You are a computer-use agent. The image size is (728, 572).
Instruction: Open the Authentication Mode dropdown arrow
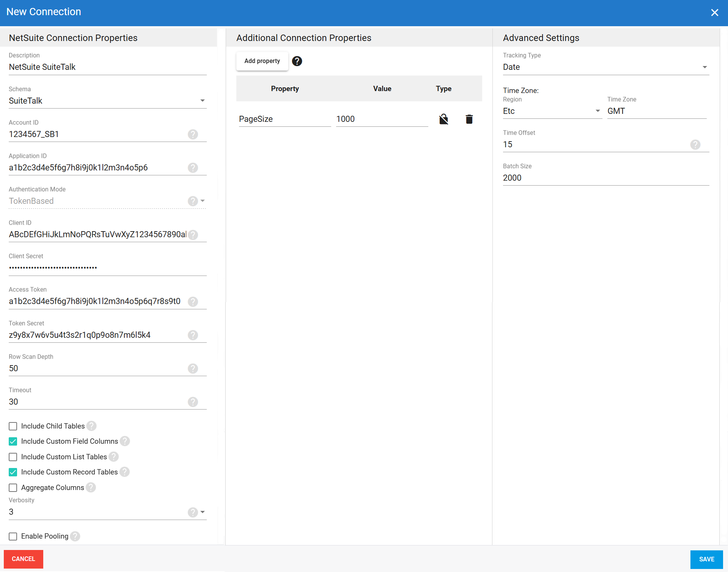point(203,201)
